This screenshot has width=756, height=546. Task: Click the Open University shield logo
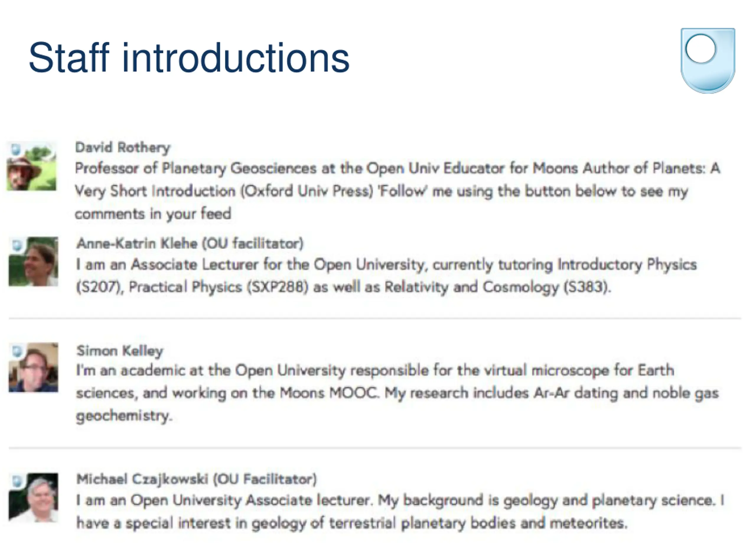(x=707, y=60)
